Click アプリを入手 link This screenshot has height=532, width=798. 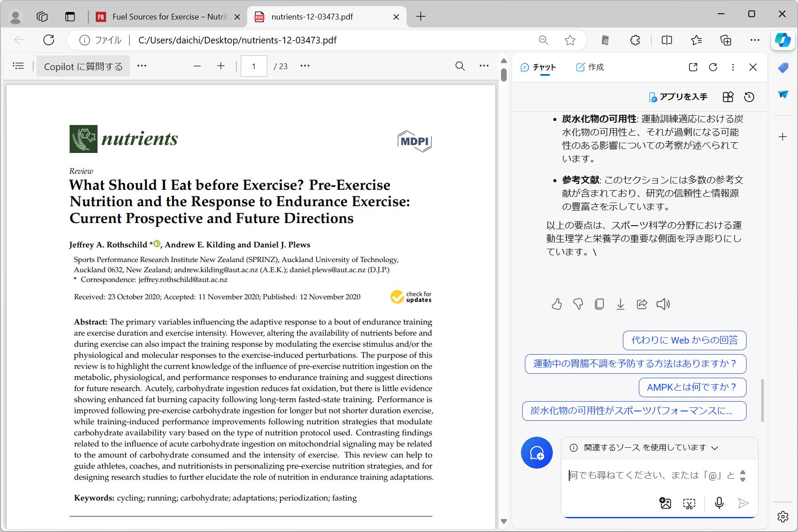pos(678,97)
